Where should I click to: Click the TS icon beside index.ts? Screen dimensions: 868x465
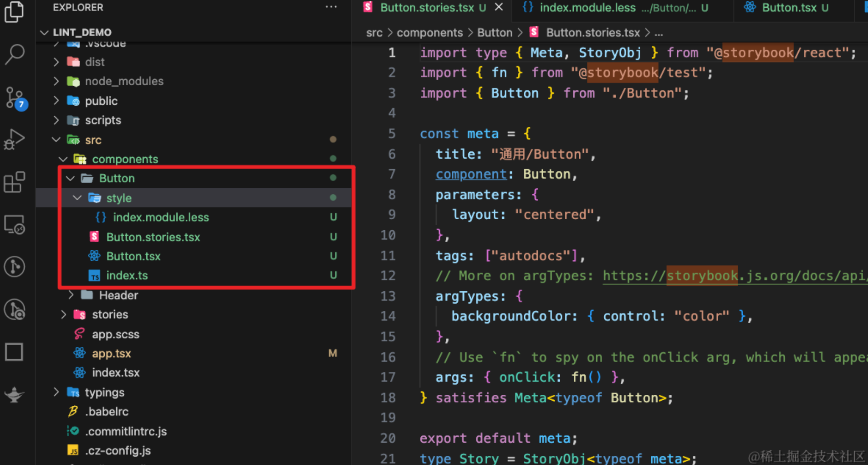(x=94, y=275)
